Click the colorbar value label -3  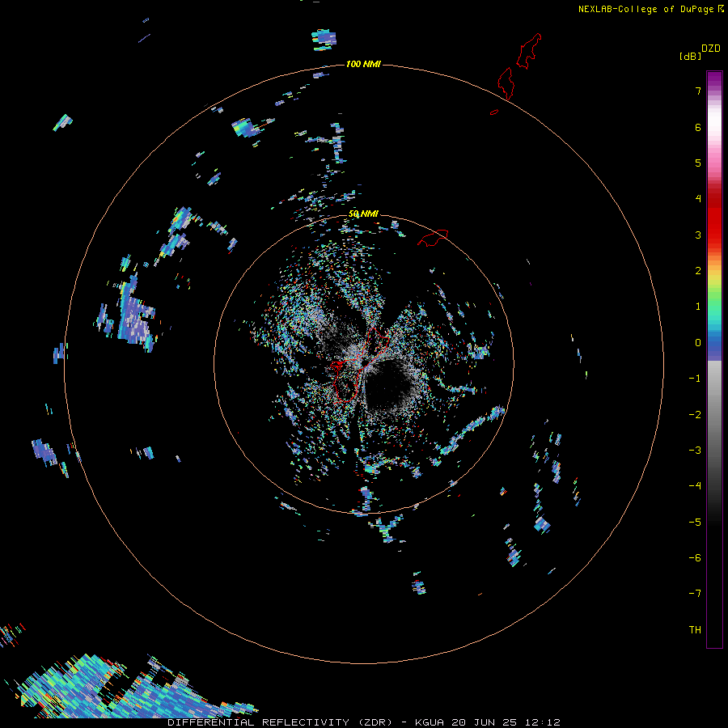[x=695, y=451]
